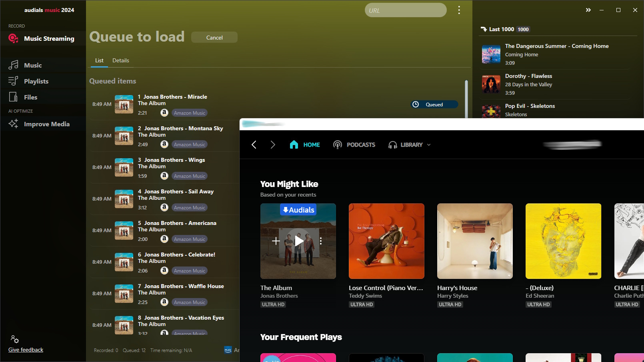Open the Lose Control (Piano Version) album cover

[386, 241]
